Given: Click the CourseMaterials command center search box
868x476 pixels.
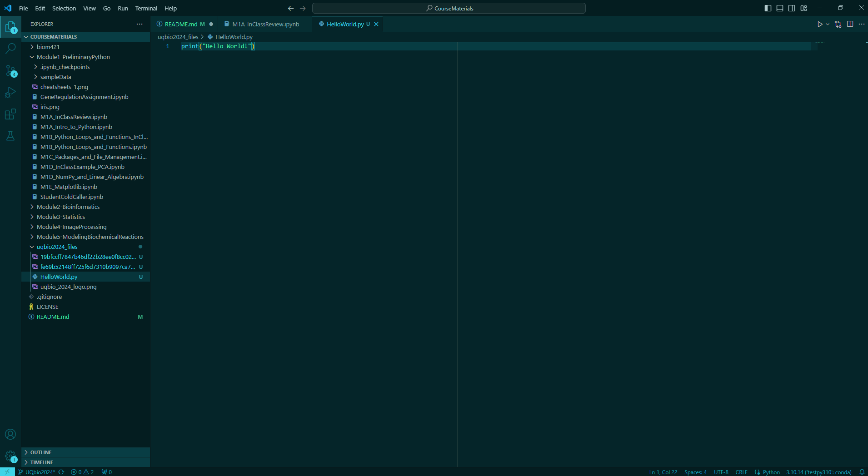Looking at the screenshot, I should point(449,8).
